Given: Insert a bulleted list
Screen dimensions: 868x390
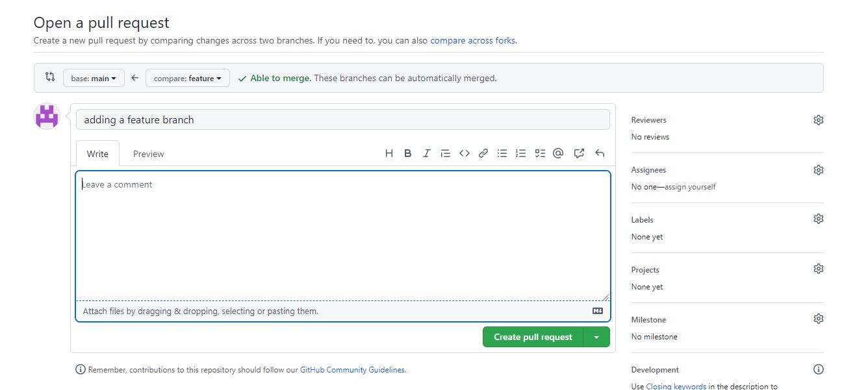Looking at the screenshot, I should click(x=502, y=154).
